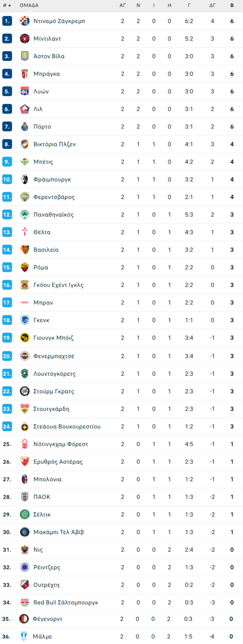Click the Red Bull Salzburg logo

(x=25, y=602)
